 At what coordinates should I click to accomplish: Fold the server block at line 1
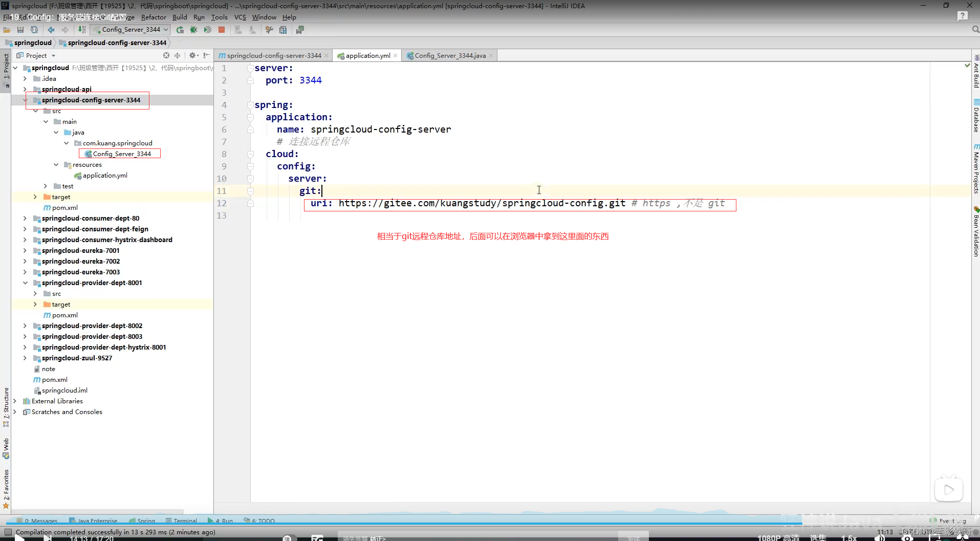(250, 68)
